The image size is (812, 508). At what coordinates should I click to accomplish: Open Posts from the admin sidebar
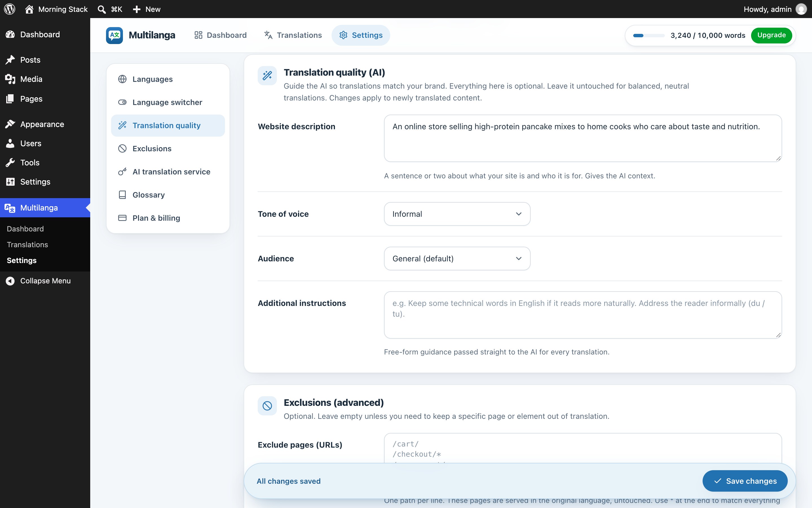pyautogui.click(x=45, y=60)
